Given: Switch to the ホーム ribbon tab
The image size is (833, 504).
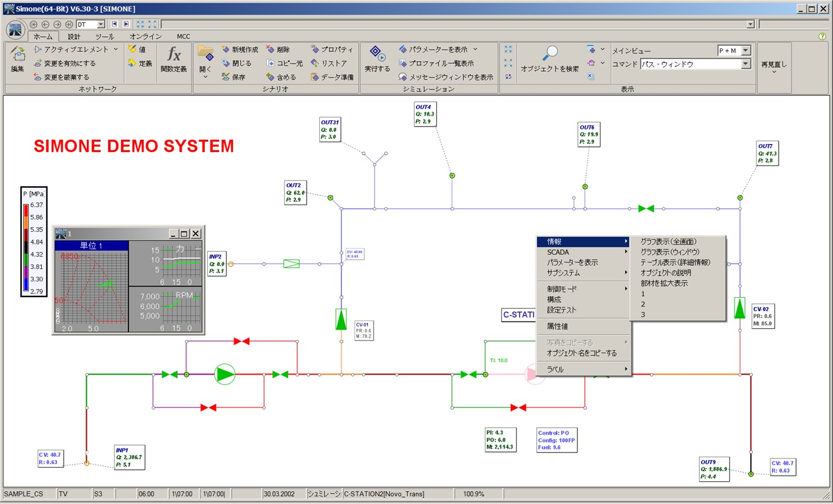Looking at the screenshot, I should coord(43,36).
